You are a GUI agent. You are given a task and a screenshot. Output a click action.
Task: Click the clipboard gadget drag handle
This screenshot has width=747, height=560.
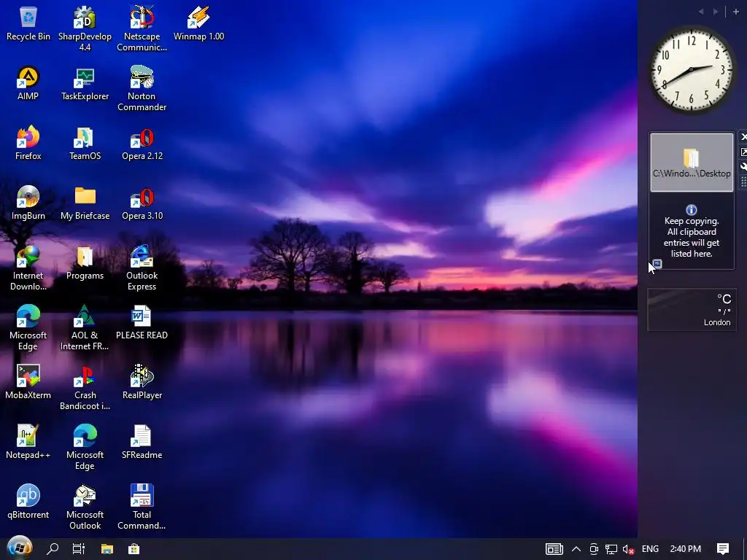pyautogui.click(x=743, y=182)
